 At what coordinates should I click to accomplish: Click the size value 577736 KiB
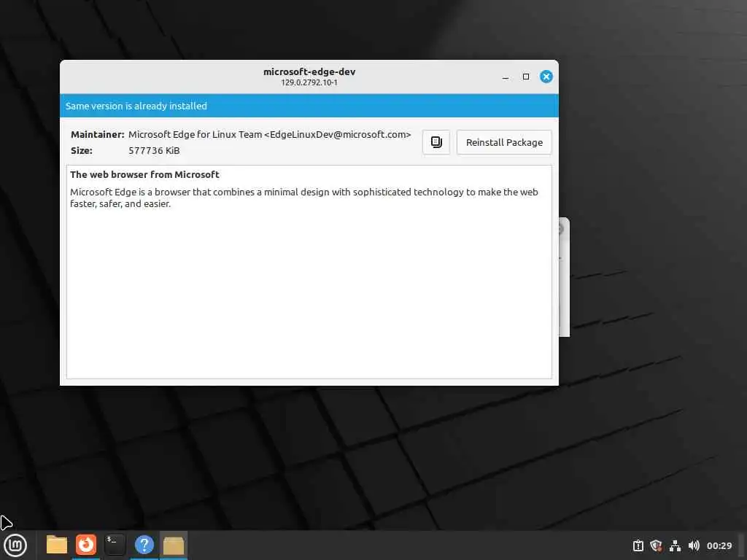click(x=154, y=150)
